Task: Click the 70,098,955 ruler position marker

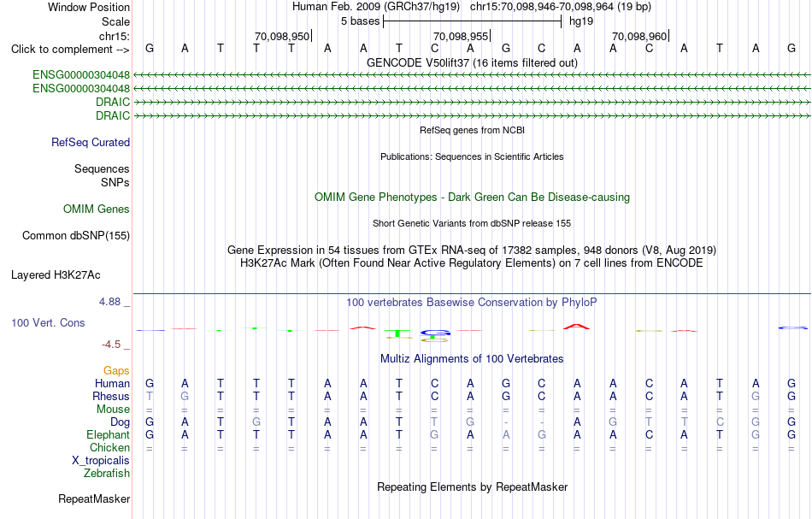Action: tap(462, 36)
